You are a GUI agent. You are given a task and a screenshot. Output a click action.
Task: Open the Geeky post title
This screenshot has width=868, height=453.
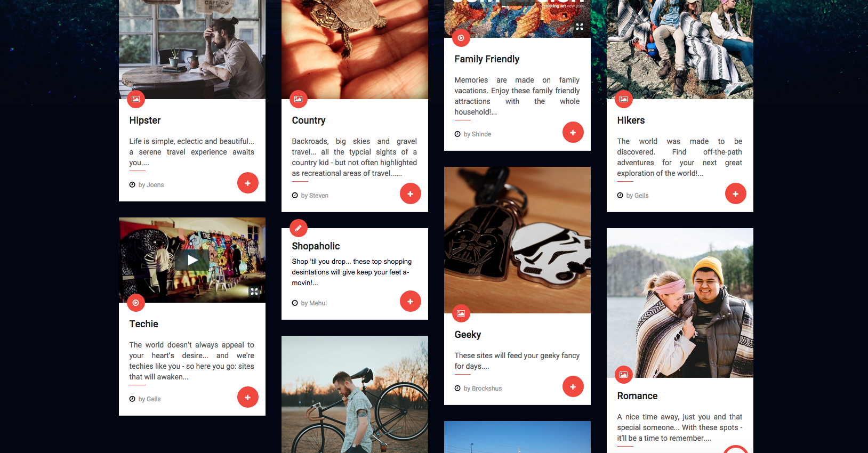click(468, 335)
